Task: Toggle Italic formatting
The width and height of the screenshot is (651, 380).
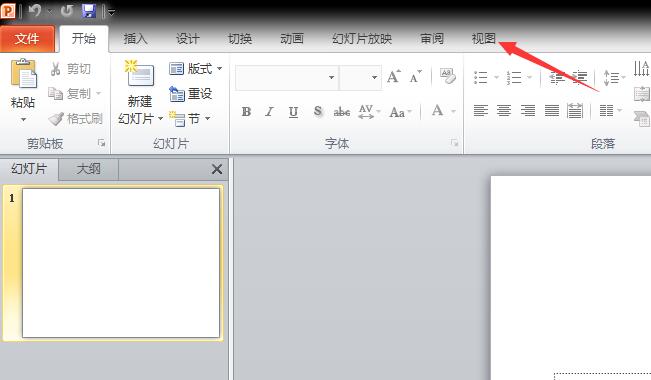Action: point(270,112)
